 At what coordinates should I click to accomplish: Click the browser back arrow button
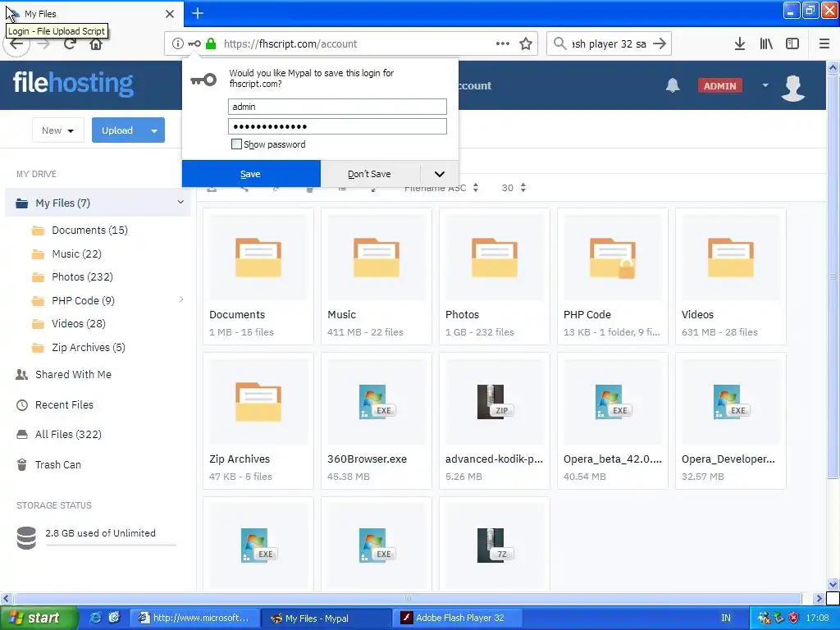16,44
